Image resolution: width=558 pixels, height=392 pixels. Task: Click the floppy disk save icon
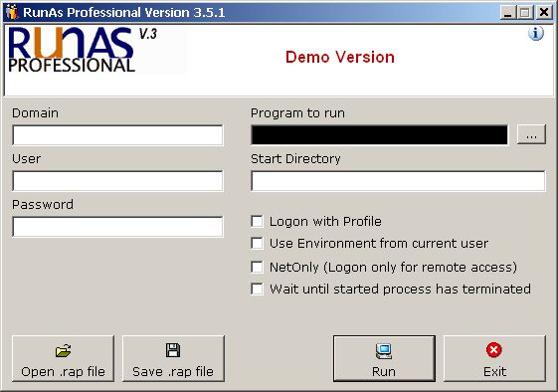[x=173, y=350]
